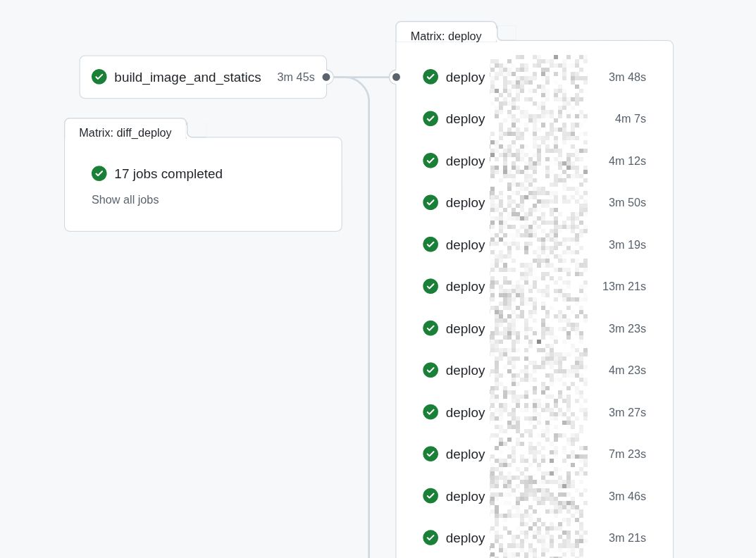Open the deploy job taking 3m 23s
Image resolution: width=756 pixels, height=558 pixels.
465,328
